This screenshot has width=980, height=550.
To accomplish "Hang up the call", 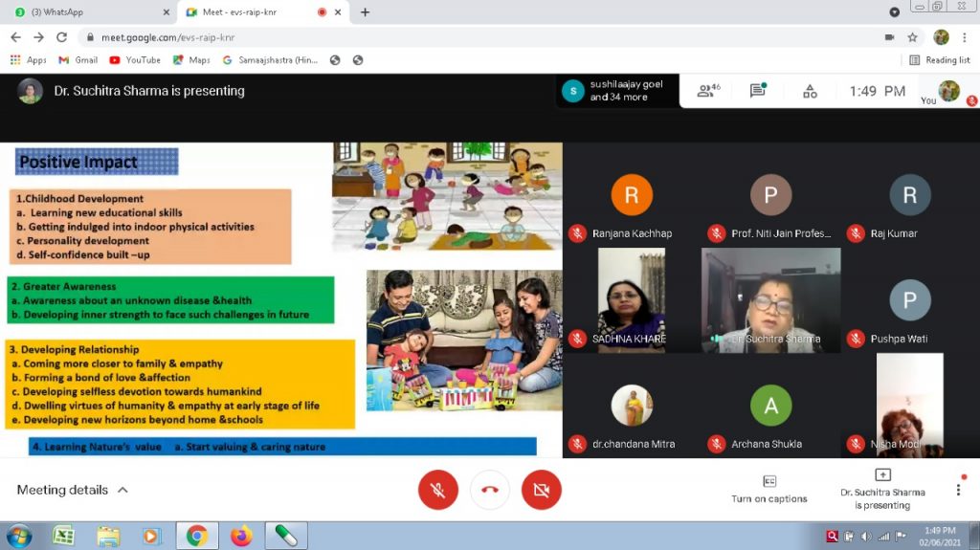I will (x=490, y=490).
